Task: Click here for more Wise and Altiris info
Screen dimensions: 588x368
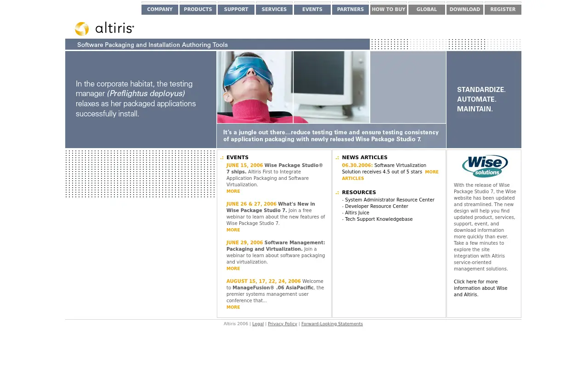Action: click(x=481, y=288)
